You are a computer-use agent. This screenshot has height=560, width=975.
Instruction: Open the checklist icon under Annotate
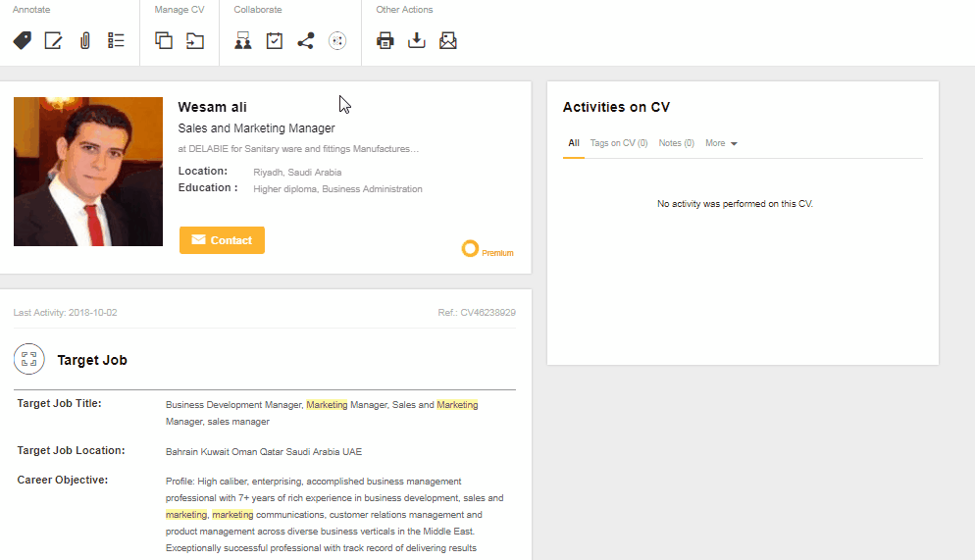116,41
